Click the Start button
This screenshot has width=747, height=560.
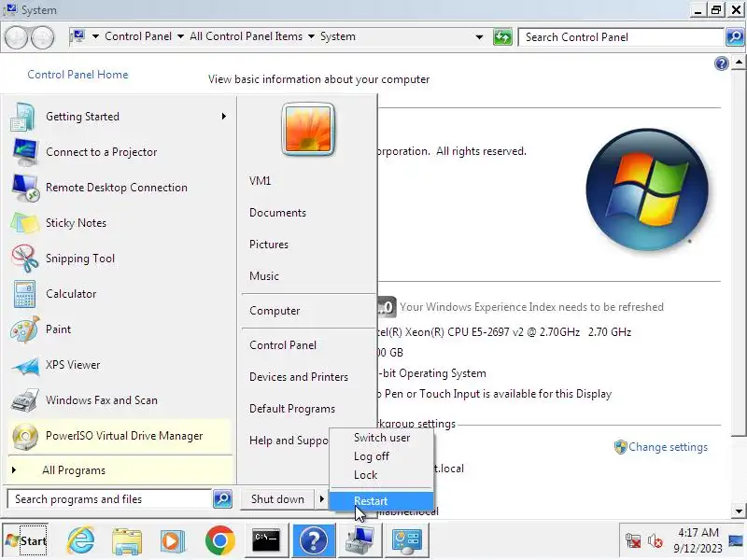[x=26, y=540]
